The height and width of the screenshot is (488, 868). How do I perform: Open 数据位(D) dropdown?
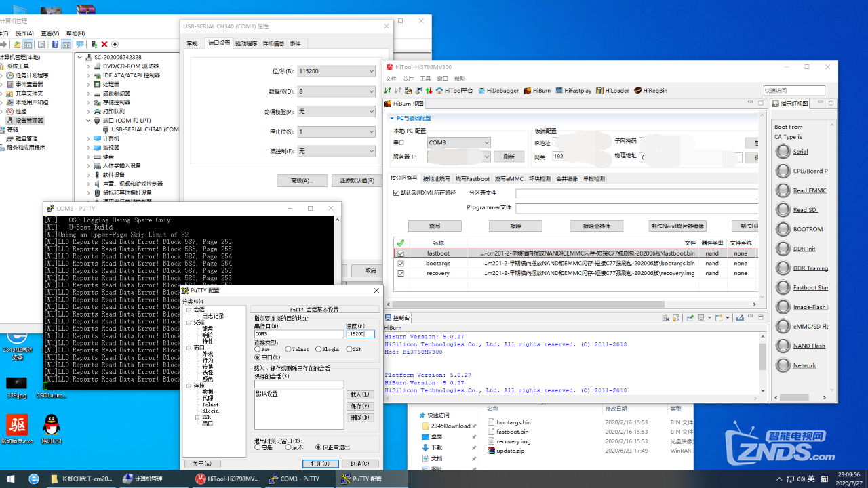336,91
